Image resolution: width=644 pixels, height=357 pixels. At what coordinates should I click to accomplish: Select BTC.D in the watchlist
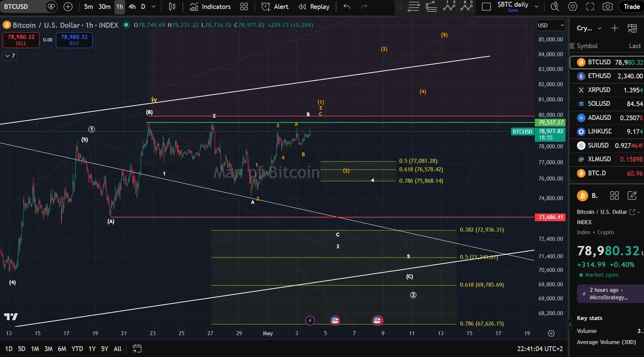[x=607, y=173]
